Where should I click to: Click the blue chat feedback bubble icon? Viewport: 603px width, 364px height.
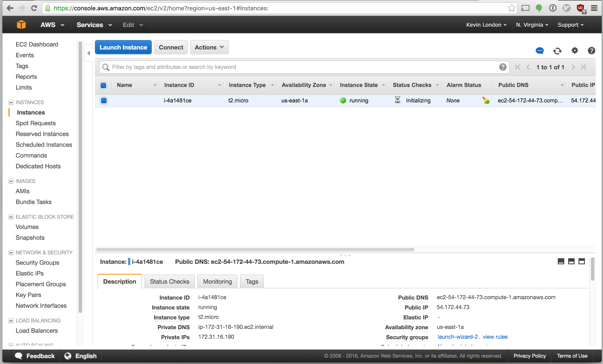(540, 51)
